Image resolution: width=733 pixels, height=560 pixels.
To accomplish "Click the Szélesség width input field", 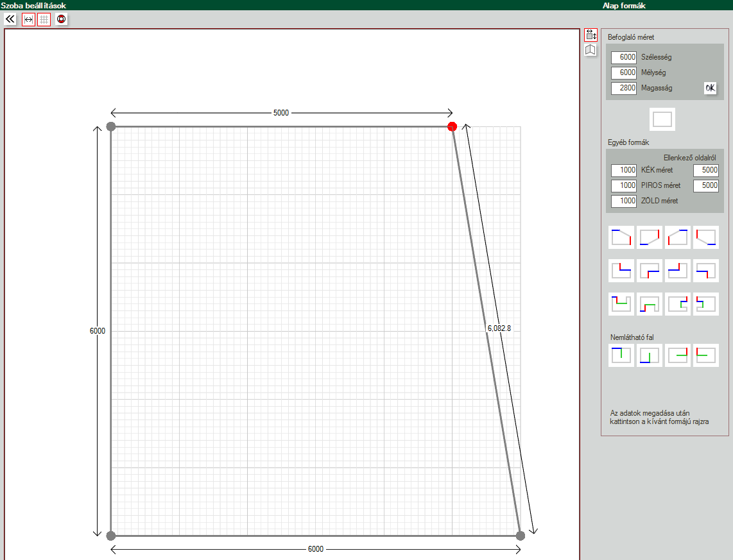I will pyautogui.click(x=623, y=57).
